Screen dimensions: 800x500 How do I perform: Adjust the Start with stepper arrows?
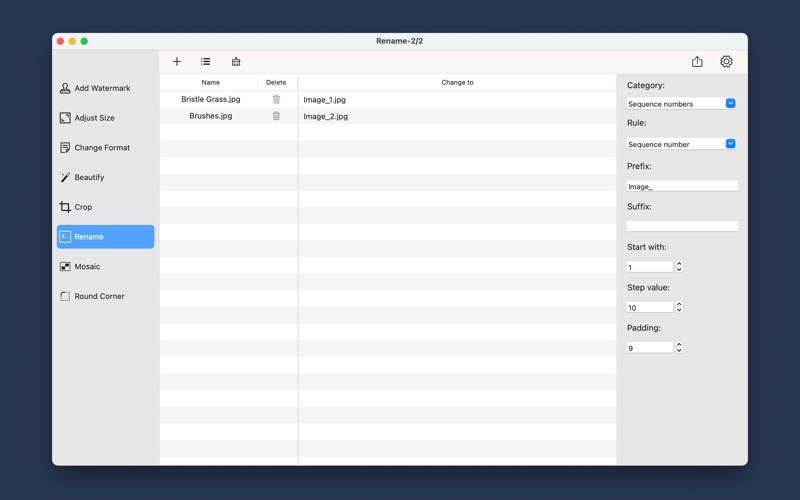[x=679, y=267]
